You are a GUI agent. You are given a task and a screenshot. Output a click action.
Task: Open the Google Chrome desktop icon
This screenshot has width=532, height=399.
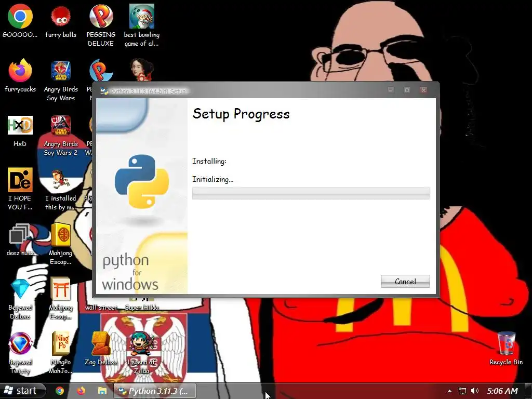[20, 21]
